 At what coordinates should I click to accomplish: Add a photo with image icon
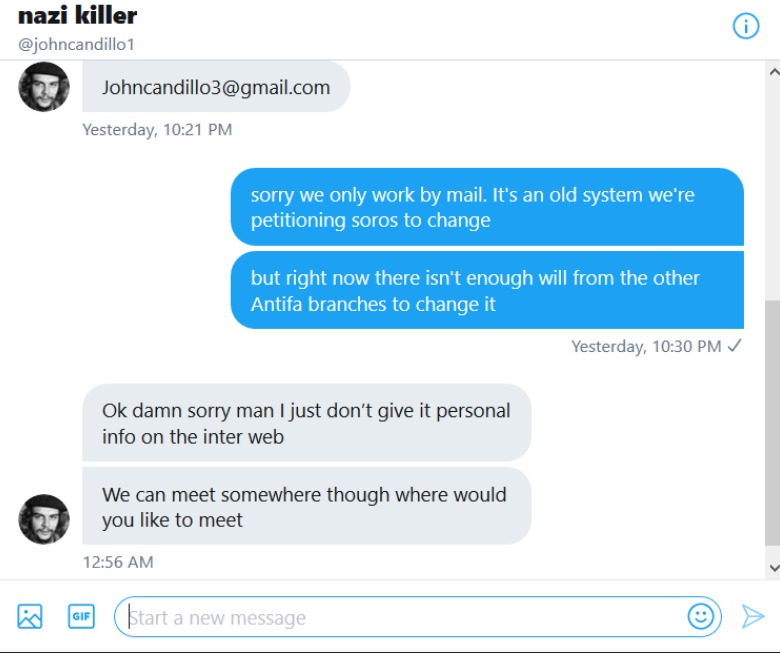coord(30,616)
